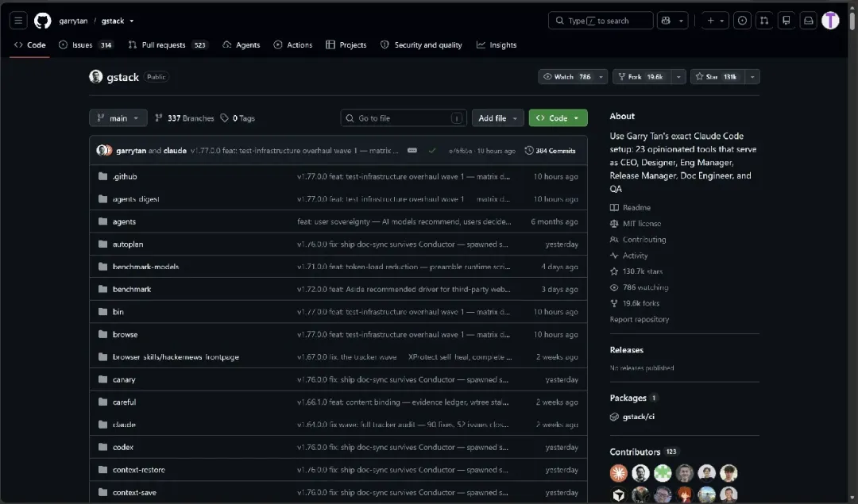Expand the Add file menu
The width and height of the screenshot is (858, 504).
(498, 118)
